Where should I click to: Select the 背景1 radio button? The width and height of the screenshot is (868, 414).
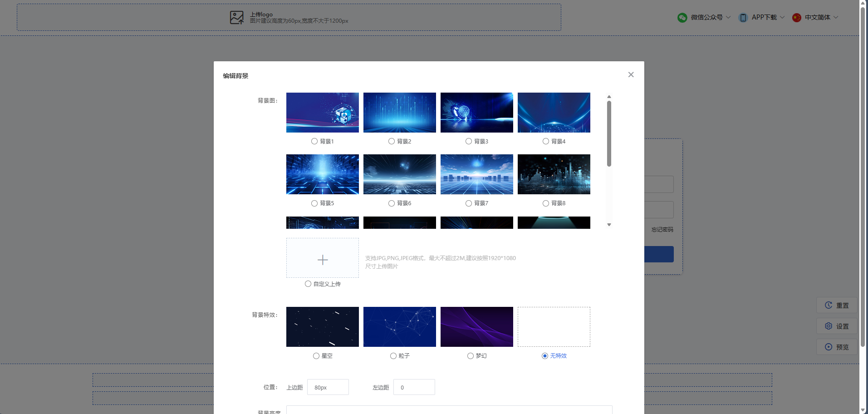click(x=314, y=141)
